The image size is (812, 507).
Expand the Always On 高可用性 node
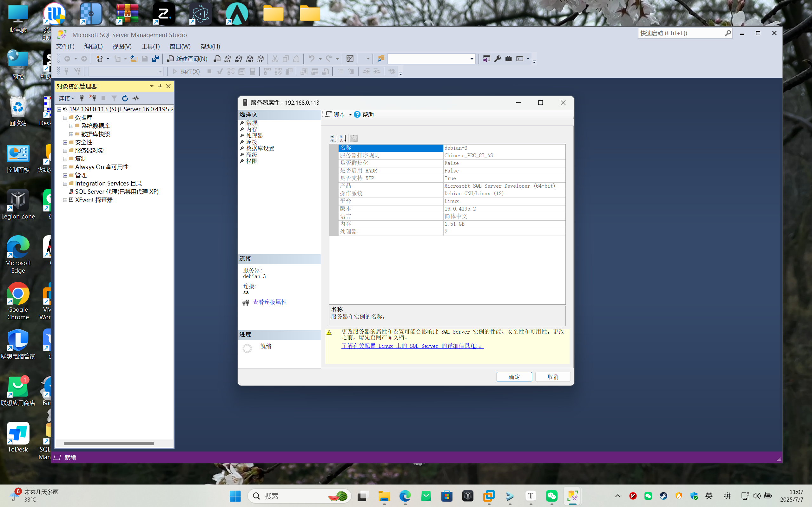pyautogui.click(x=65, y=167)
